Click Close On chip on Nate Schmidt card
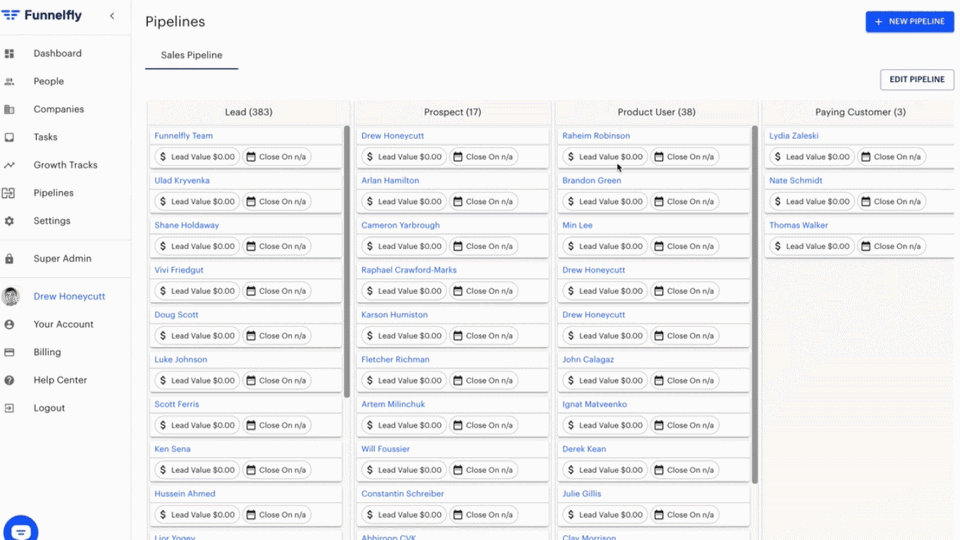The width and height of the screenshot is (960, 540). click(x=891, y=201)
